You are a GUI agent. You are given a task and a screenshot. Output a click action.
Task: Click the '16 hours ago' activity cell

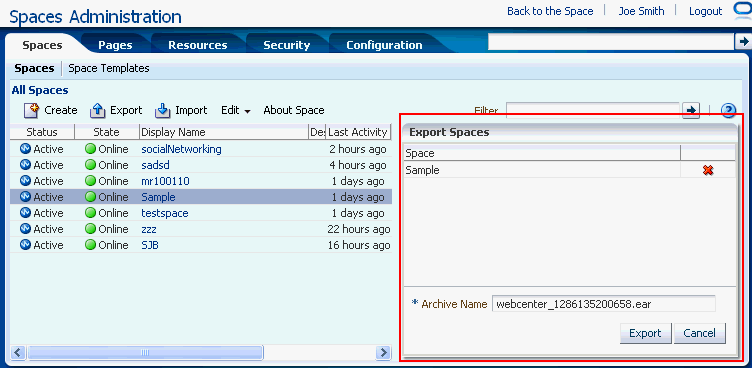[359, 245]
